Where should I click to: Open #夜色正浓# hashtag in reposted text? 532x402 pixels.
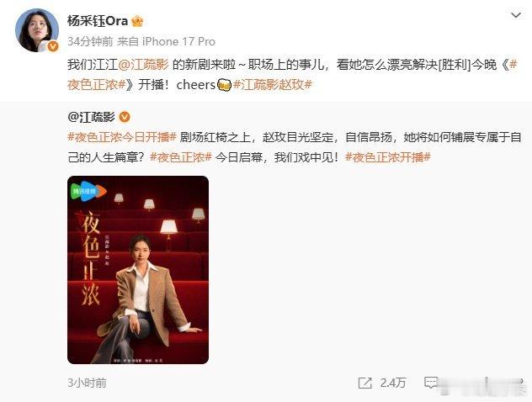click(181, 157)
